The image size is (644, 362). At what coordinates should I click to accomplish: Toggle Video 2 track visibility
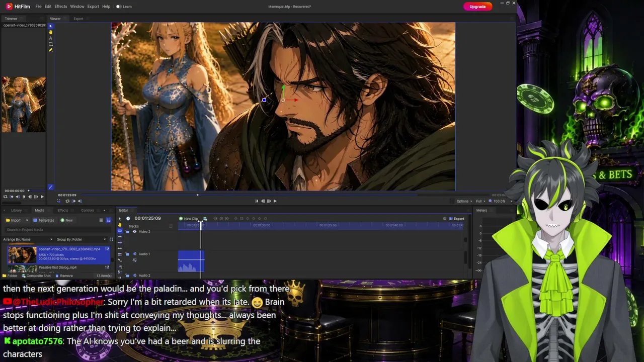pyautogui.click(x=134, y=232)
